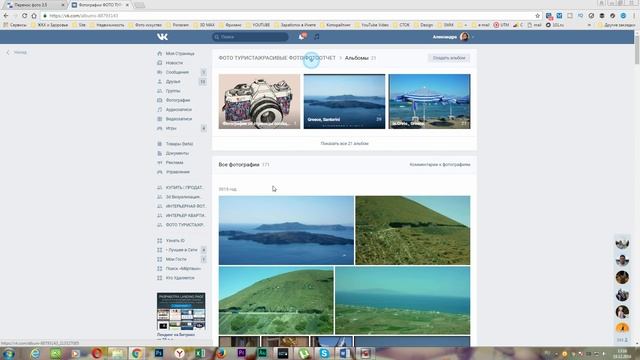Viewport: 640px width, 360px height.
Task: Open the YOUTUBE bookmark folder
Action: 257,25
